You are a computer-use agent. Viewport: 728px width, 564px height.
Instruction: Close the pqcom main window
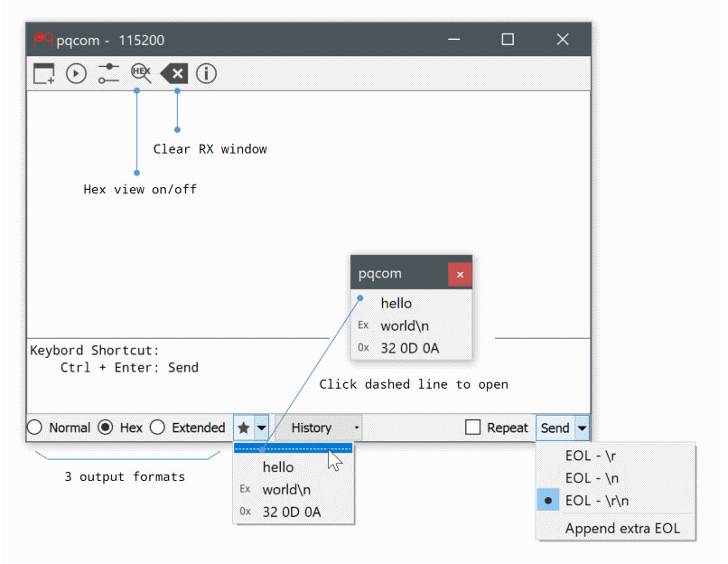click(563, 40)
